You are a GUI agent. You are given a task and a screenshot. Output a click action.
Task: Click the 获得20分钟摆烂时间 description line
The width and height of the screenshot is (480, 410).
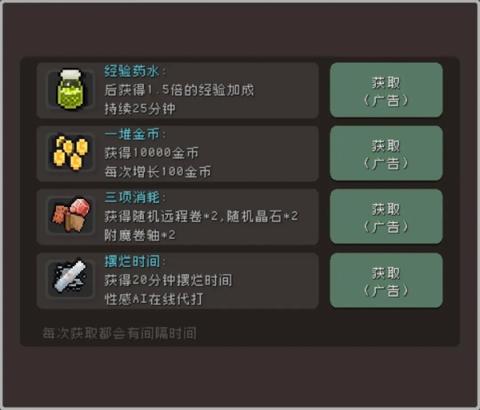pos(168,280)
